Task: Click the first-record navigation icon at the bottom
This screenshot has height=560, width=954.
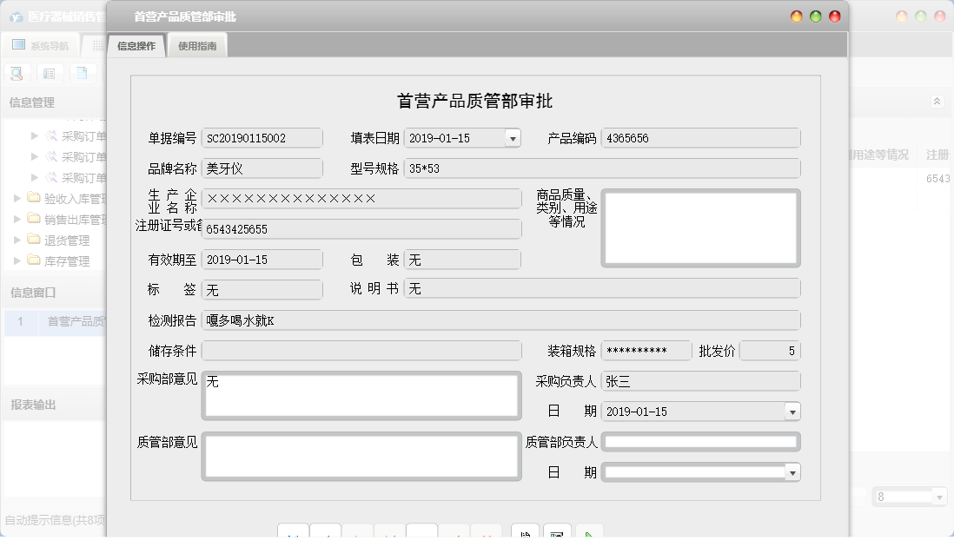Action: point(293,536)
